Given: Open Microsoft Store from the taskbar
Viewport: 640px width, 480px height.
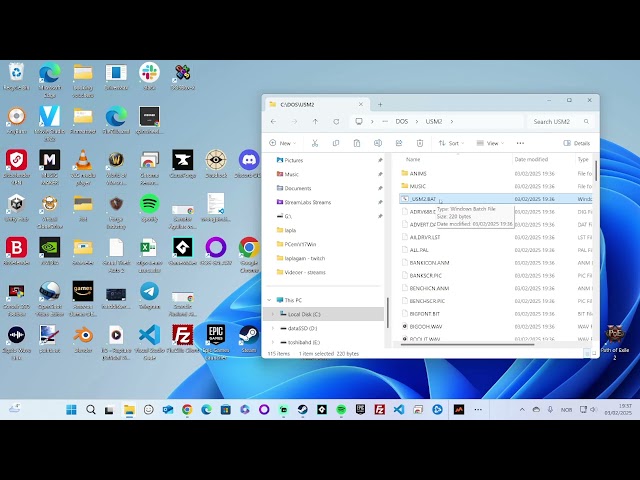Looking at the screenshot, I should tap(225, 409).
